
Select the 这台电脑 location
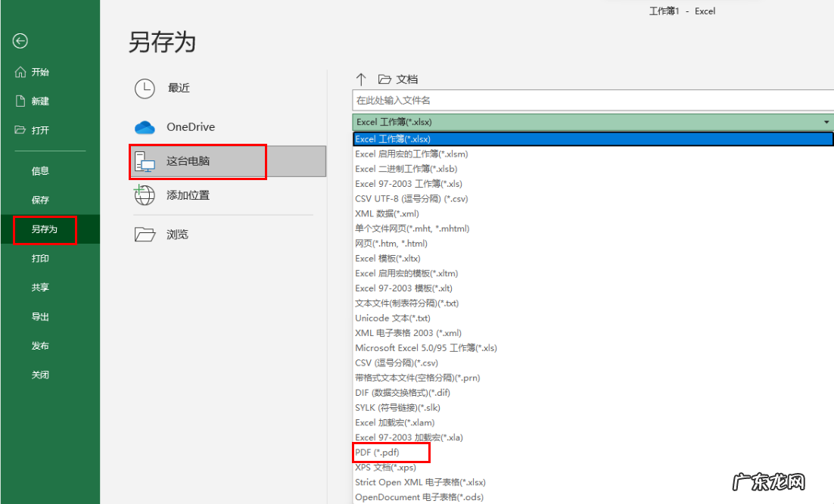tap(228, 161)
